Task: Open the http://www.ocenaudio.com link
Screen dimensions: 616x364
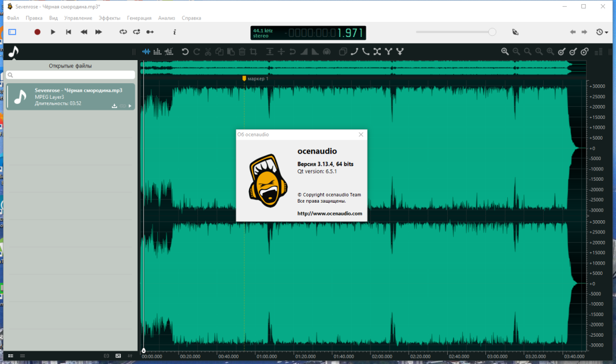Action: tap(330, 214)
